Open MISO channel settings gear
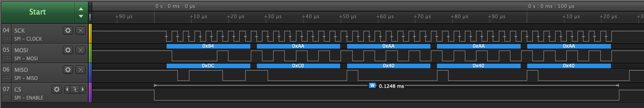Screen dimensions: 644x108 pyautogui.click(x=68, y=70)
